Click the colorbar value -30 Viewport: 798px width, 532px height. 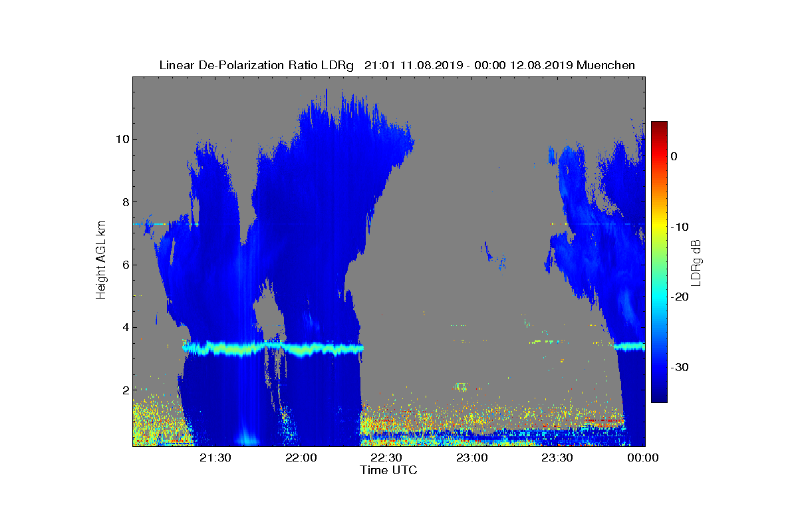[679, 368]
